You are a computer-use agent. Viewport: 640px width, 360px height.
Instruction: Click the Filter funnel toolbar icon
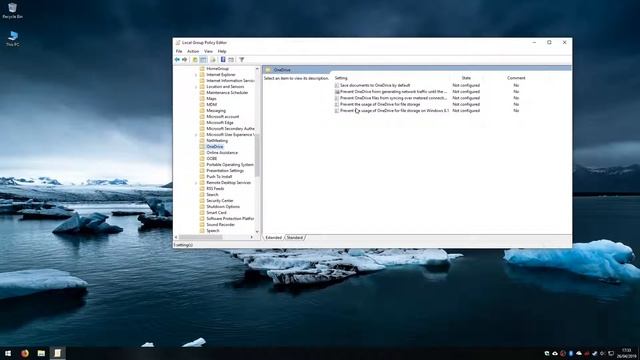coord(242,60)
